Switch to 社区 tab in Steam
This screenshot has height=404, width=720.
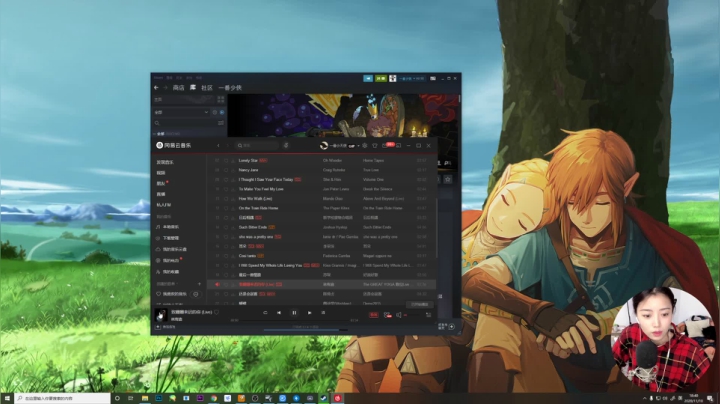[x=207, y=88]
